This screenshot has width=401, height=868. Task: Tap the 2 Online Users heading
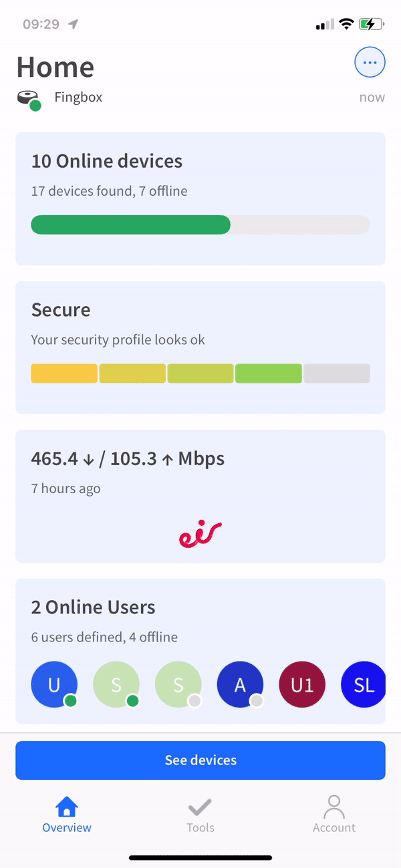[93, 607]
